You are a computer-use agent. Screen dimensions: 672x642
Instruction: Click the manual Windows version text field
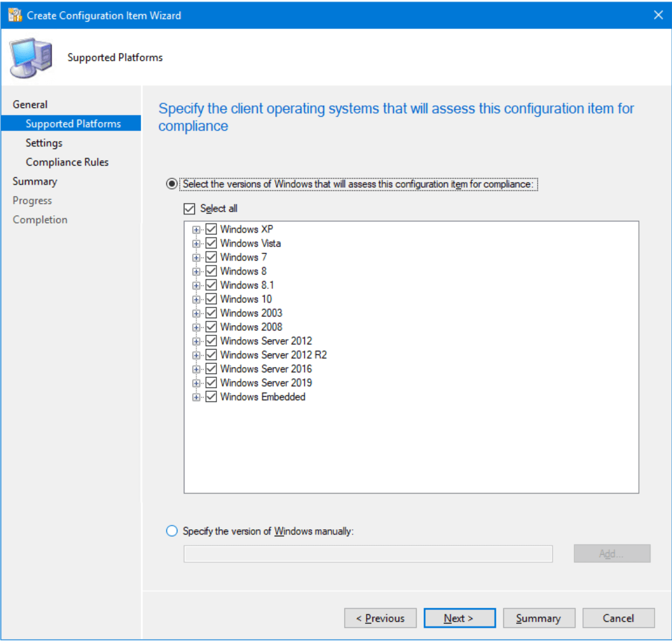coord(368,554)
